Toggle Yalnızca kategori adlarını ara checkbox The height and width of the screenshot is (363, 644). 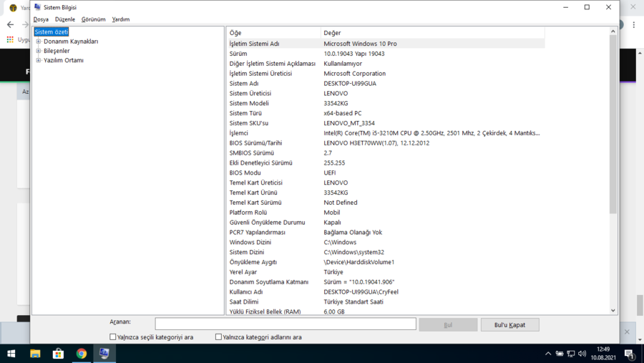[218, 337]
